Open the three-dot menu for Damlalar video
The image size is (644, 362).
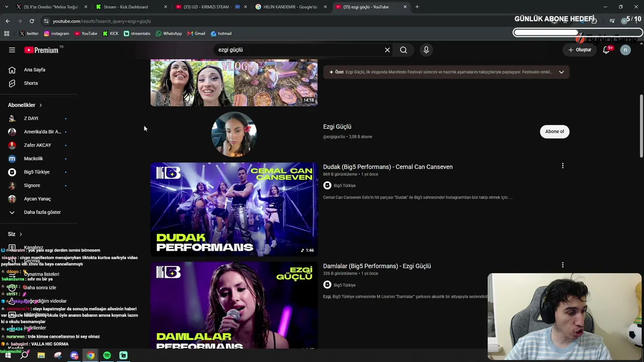(562, 264)
